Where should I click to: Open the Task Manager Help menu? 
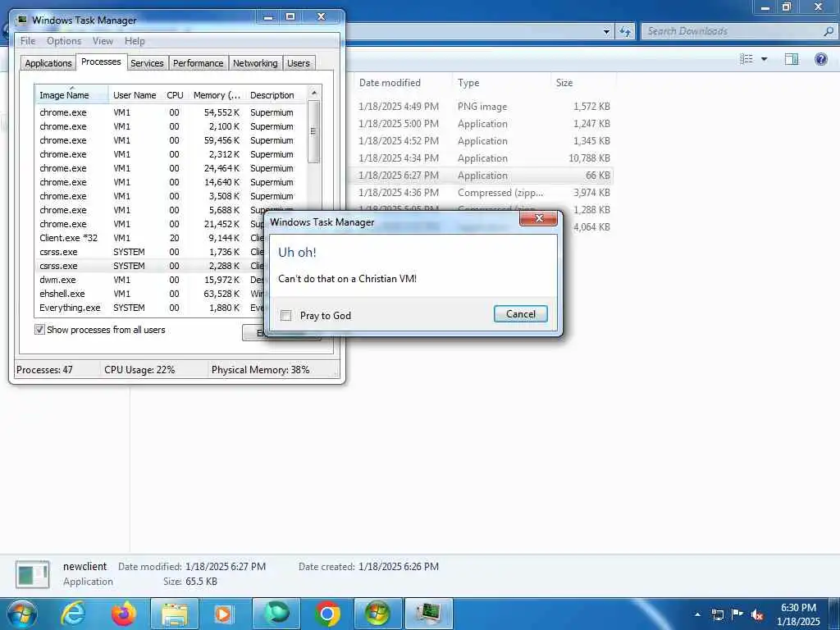135,41
